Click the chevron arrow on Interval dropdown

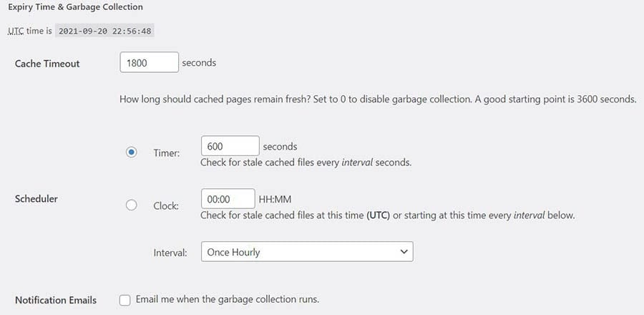[x=404, y=252]
